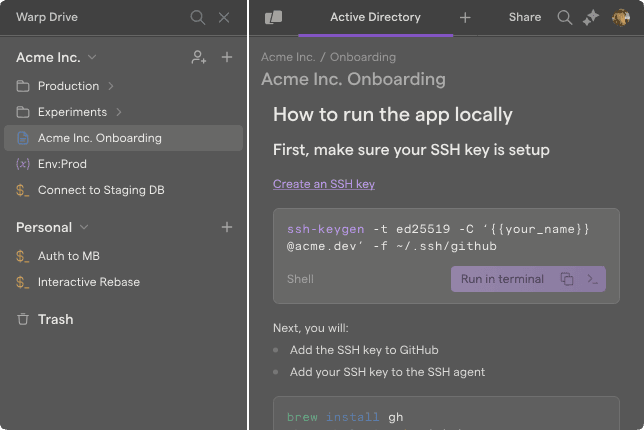
Task: Select Acme Inc. Onboarding notebook
Action: click(x=123, y=138)
